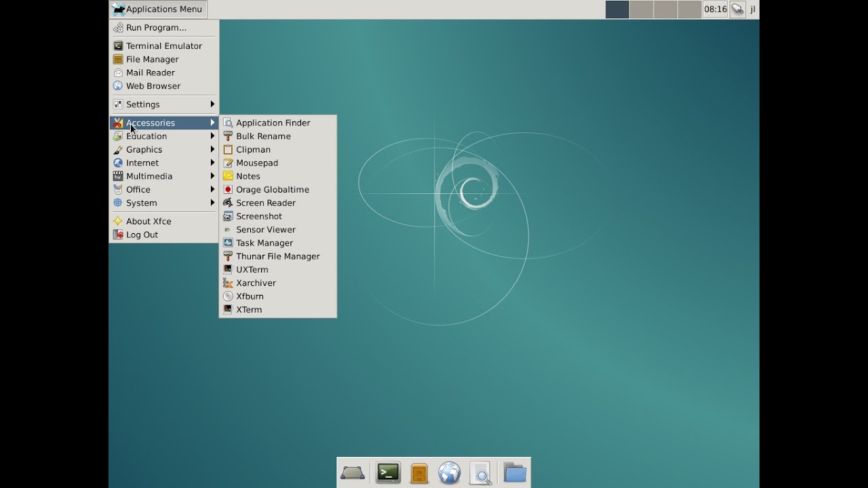Click the Thunar File Manager icon
This screenshot has height=488, width=868.
click(228, 256)
